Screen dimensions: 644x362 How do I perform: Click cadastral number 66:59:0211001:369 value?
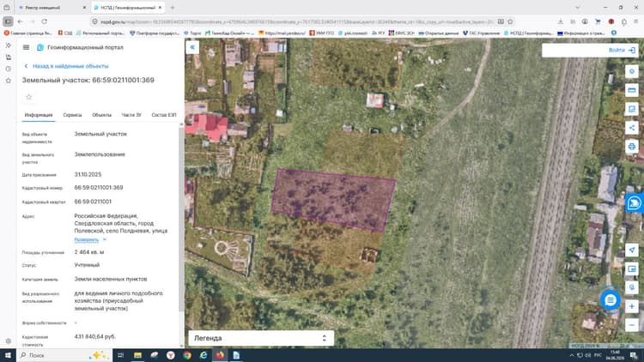tap(99, 188)
